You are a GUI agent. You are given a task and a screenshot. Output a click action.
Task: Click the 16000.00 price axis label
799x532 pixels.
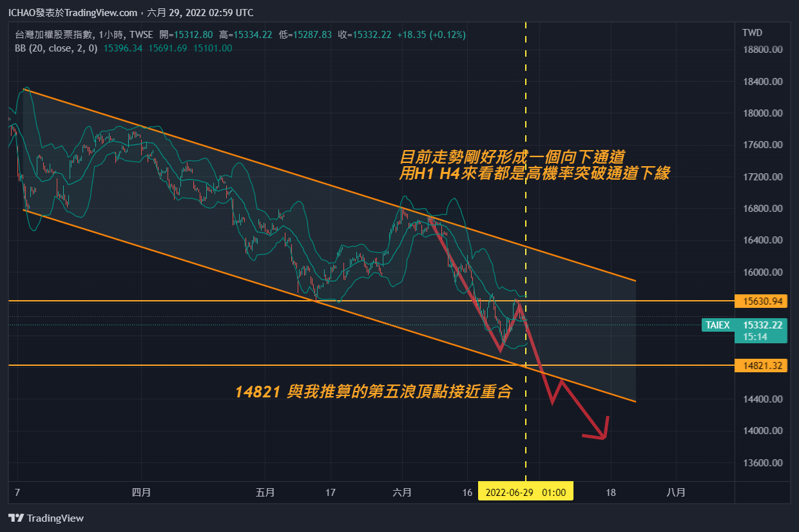[762, 272]
